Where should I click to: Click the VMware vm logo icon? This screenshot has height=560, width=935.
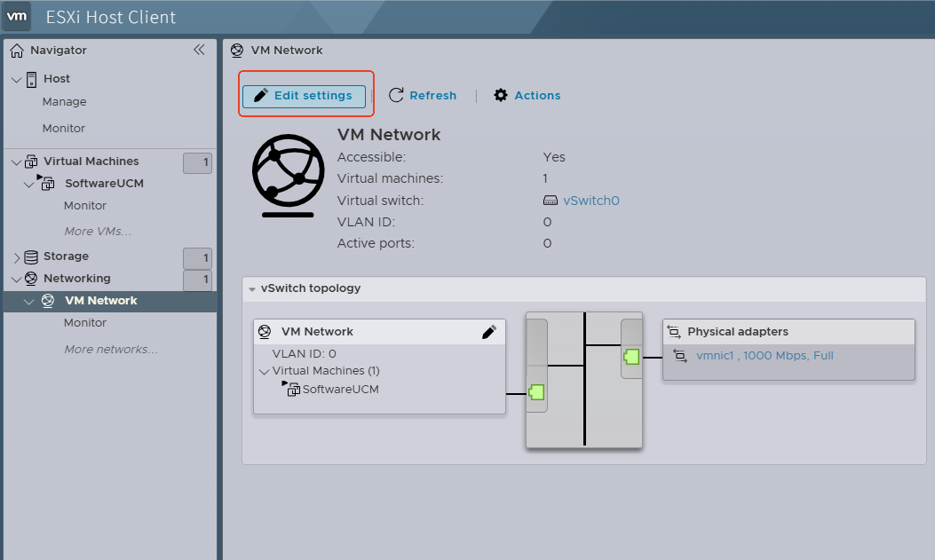[17, 16]
